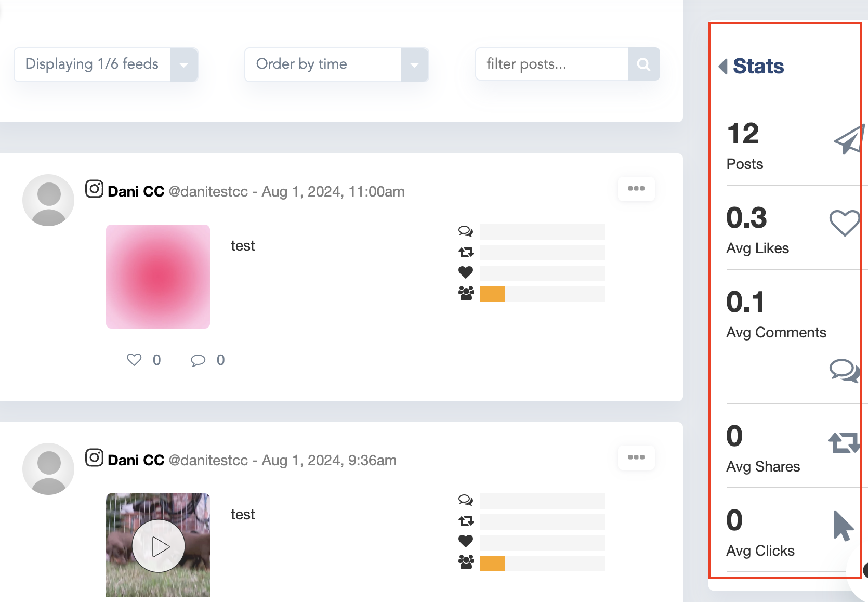Image resolution: width=868 pixels, height=602 pixels.
Task: Click the Avg Likes heart icon
Action: click(x=844, y=223)
